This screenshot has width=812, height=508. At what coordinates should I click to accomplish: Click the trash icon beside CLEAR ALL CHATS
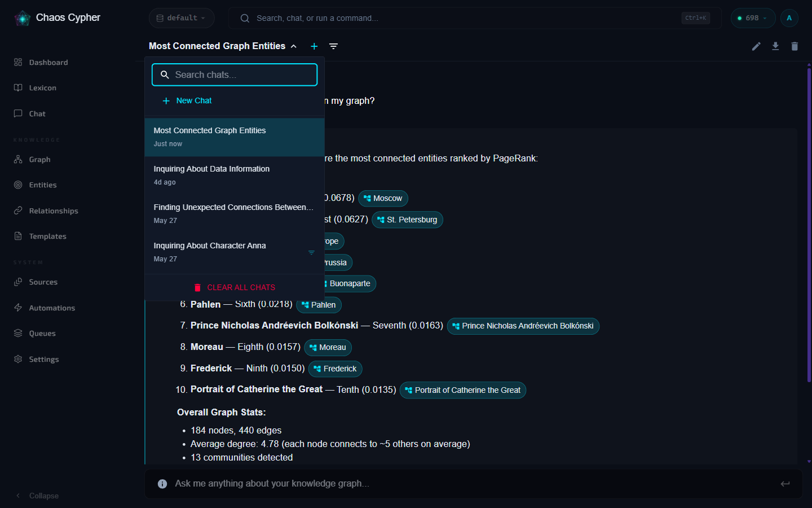pyautogui.click(x=197, y=287)
